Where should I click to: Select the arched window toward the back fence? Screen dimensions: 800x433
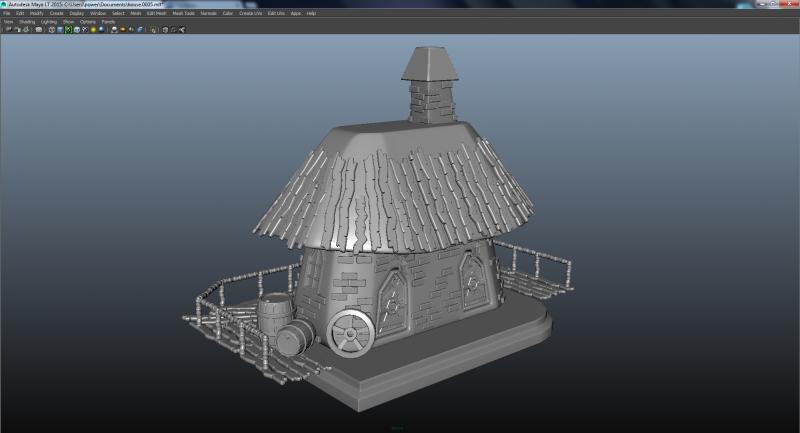click(473, 282)
